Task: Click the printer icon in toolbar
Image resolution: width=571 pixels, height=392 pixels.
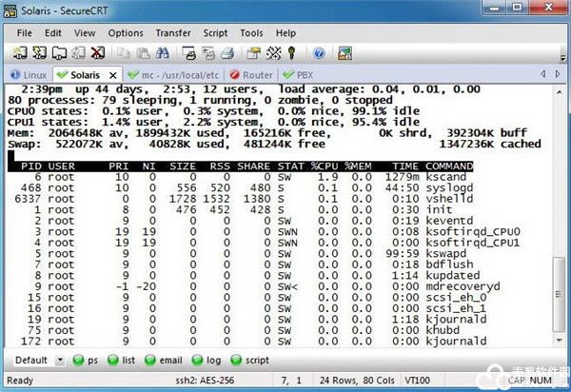Action: [x=227, y=54]
